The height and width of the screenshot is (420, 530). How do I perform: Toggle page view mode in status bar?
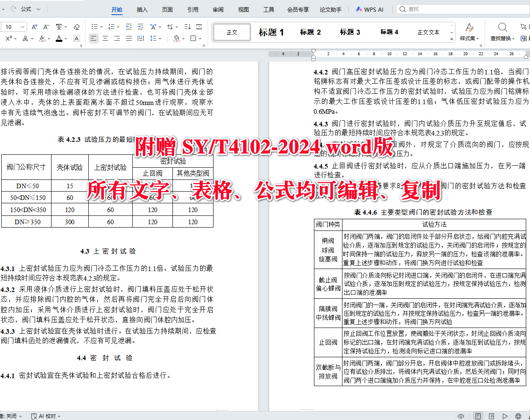tap(478, 416)
